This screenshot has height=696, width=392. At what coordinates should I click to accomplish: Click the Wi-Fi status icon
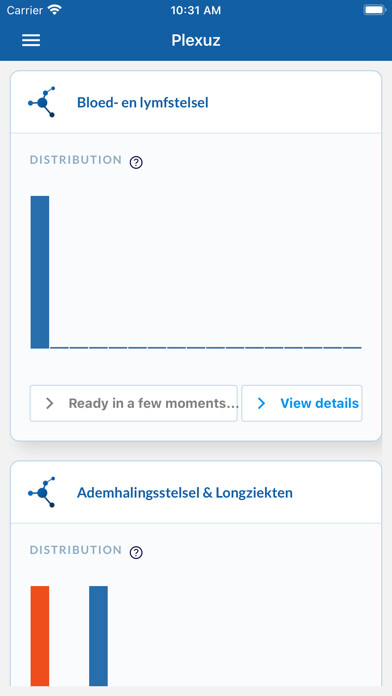[55, 11]
